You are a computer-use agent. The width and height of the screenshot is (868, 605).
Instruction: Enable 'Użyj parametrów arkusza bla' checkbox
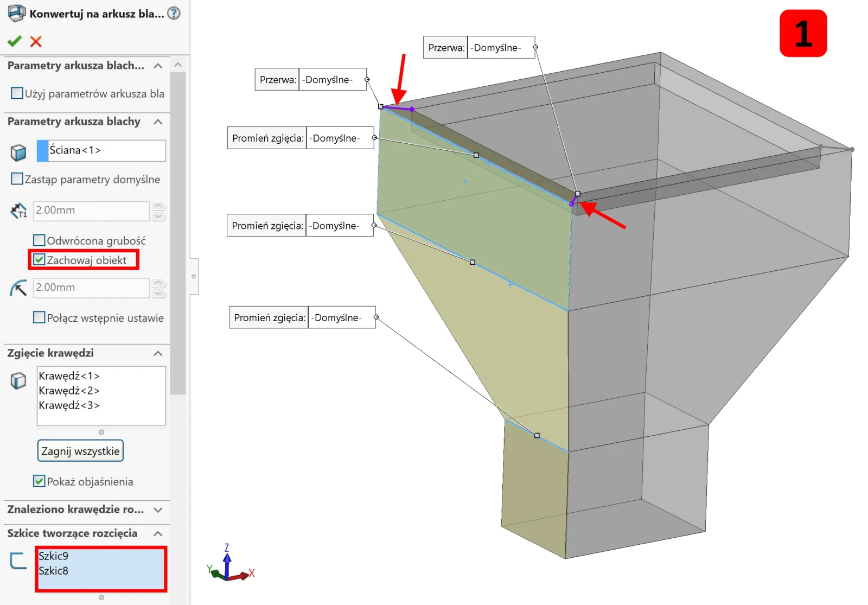pos(17,93)
